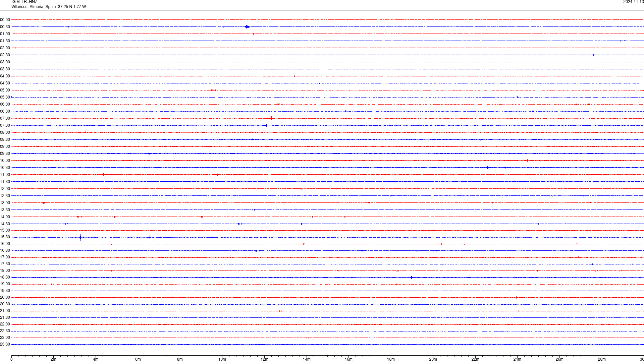Click the 2m tick label on the time axis
This screenshot has height=362, width=644.
pos(54,359)
